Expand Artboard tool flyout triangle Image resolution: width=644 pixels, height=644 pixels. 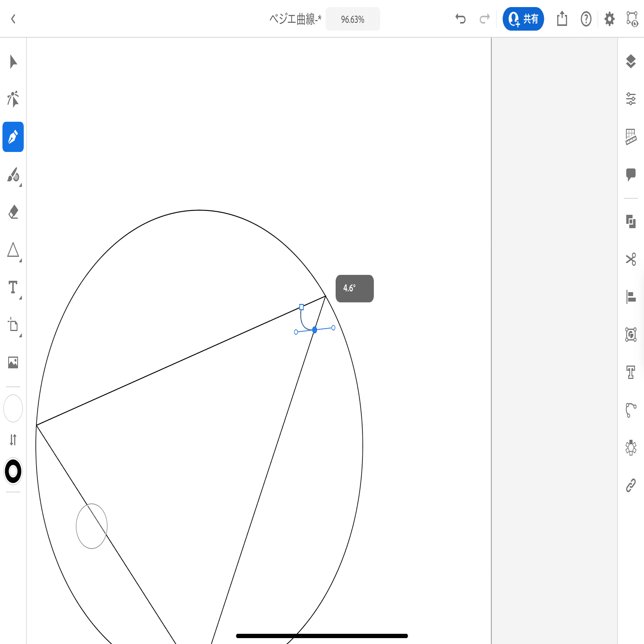pyautogui.click(x=20, y=336)
